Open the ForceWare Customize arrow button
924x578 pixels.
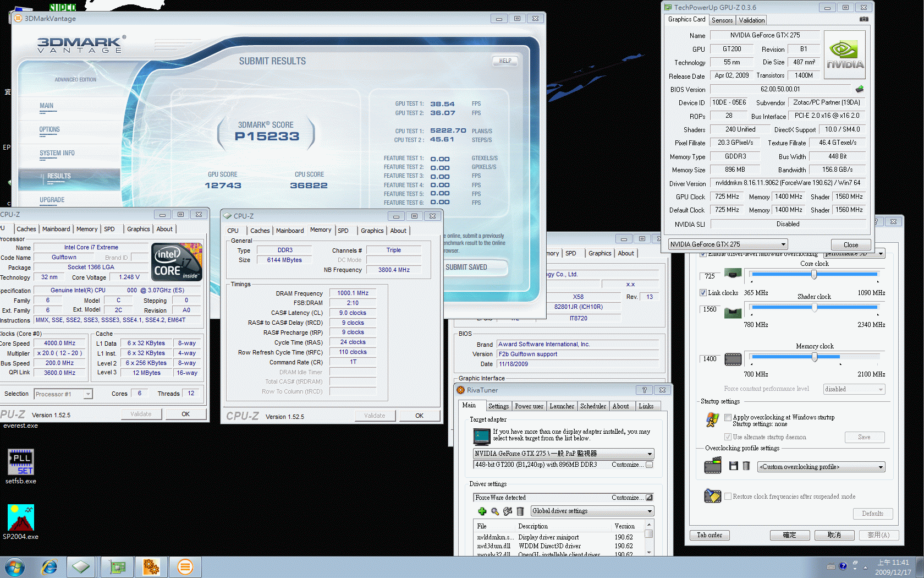(x=649, y=498)
